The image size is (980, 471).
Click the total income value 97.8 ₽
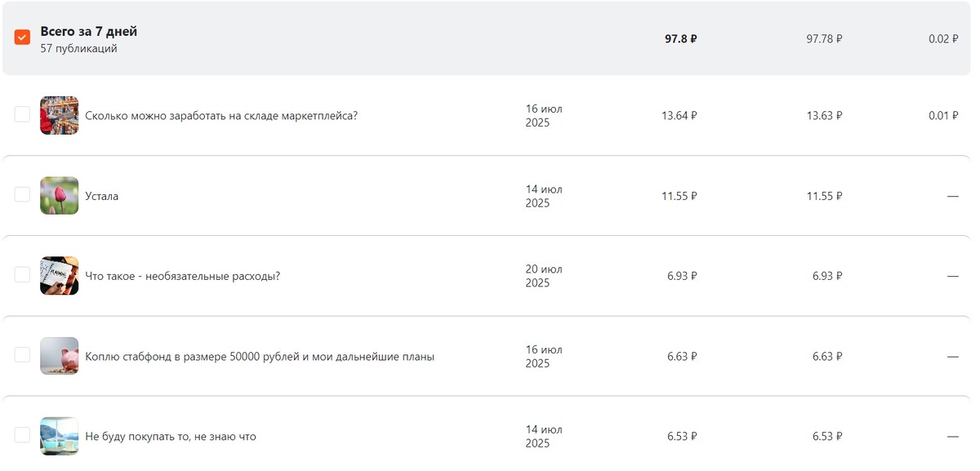click(x=680, y=38)
